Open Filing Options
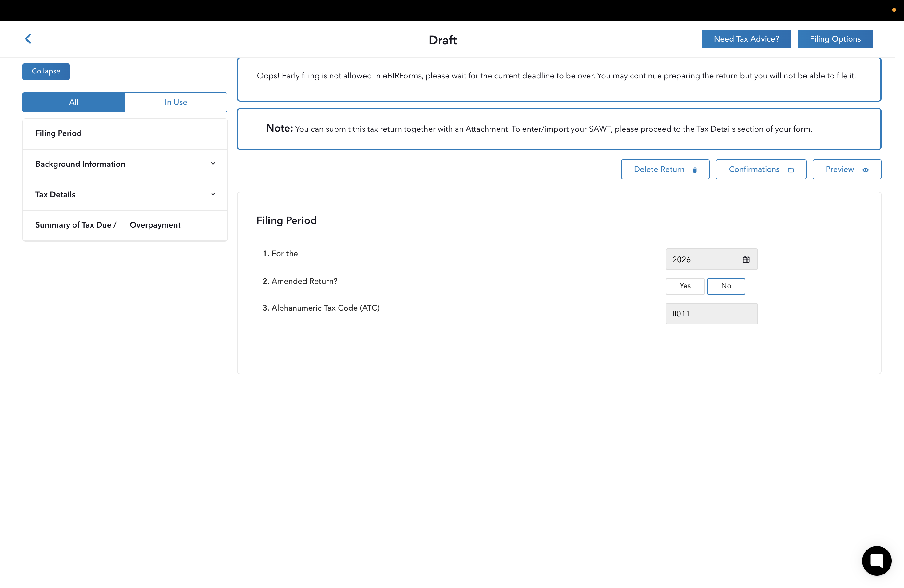Screen dimensions: 904x588 [x=835, y=39]
